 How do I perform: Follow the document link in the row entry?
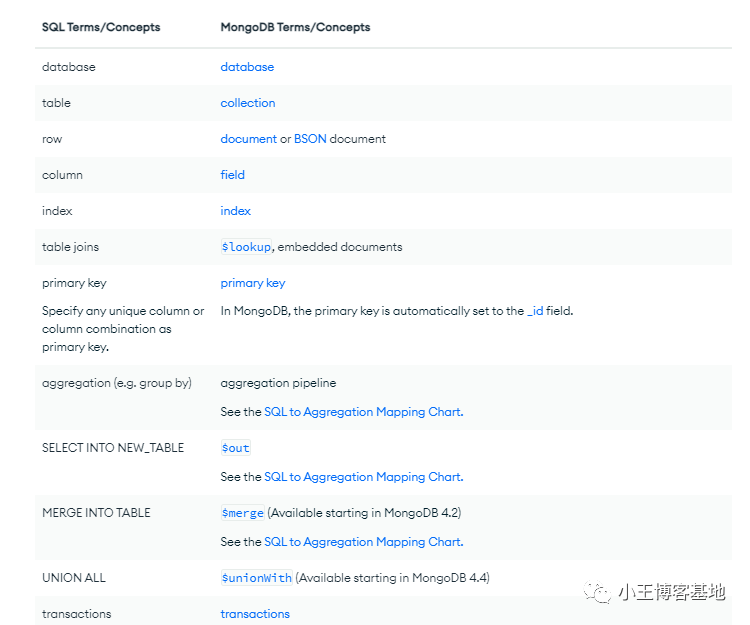248,139
